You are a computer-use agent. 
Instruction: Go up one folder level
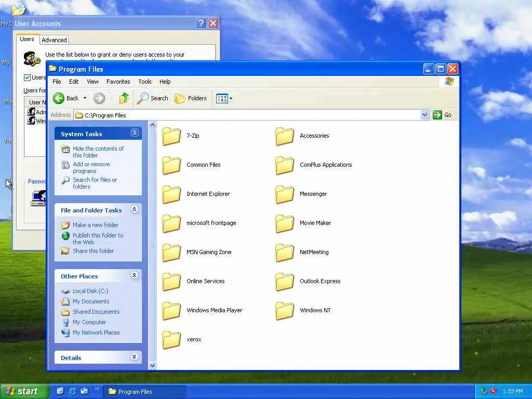pyautogui.click(x=124, y=98)
